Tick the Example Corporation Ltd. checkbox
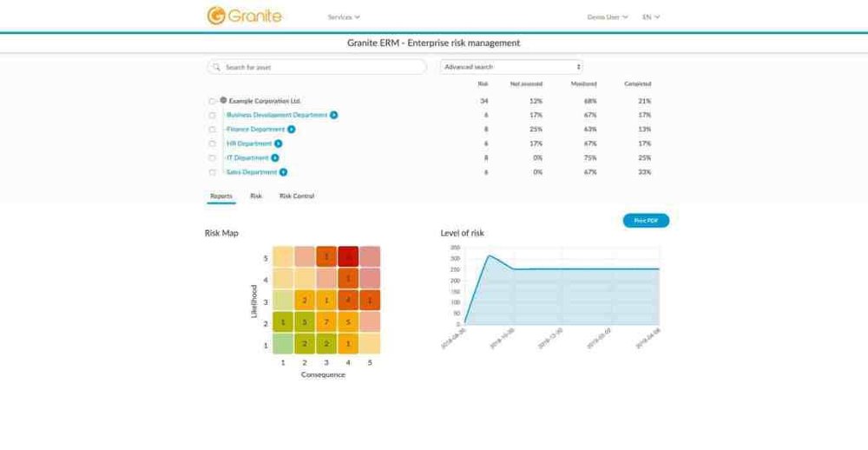Viewport: 868px width, 450px height. tap(212, 102)
